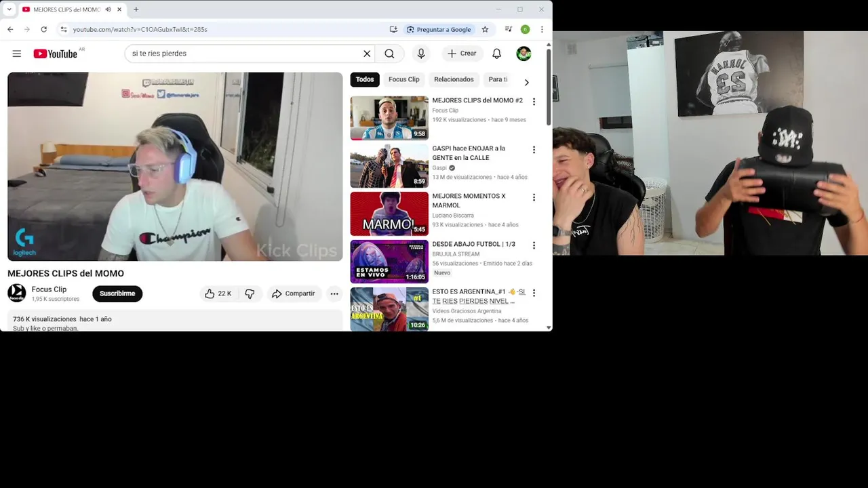The height and width of the screenshot is (488, 868).
Task: Go back in the browser
Action: pyautogui.click(x=10, y=29)
